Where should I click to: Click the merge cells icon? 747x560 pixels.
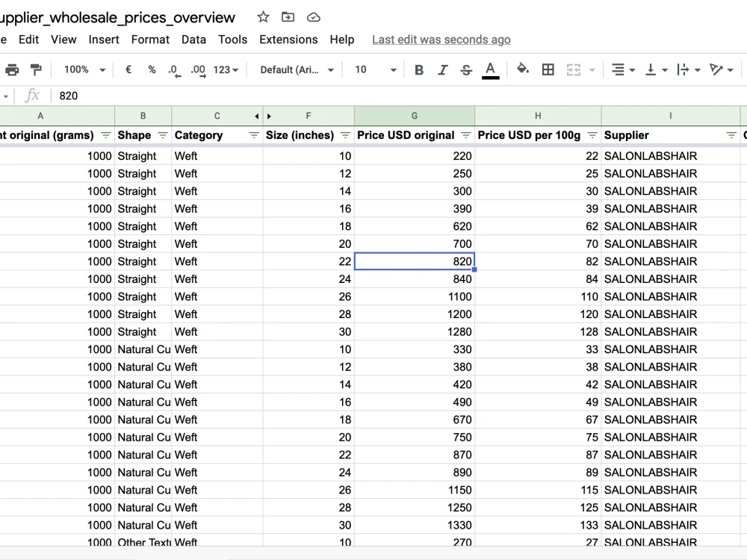574,70
